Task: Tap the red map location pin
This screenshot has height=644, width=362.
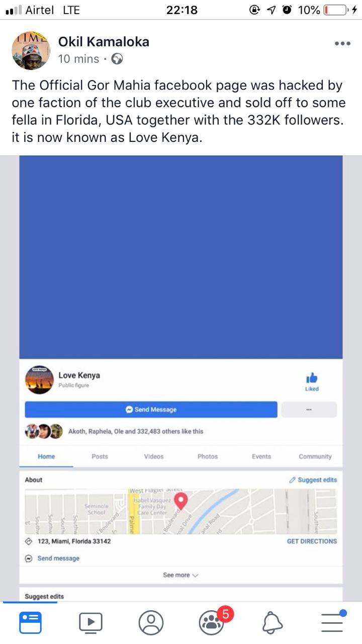Action: coord(180,501)
